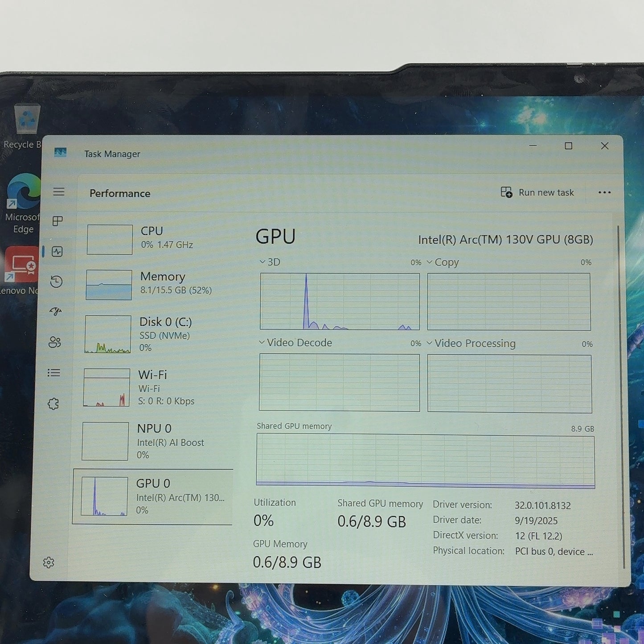The image size is (644, 644).
Task: Click the Utilization 0% value
Action: coord(263,521)
